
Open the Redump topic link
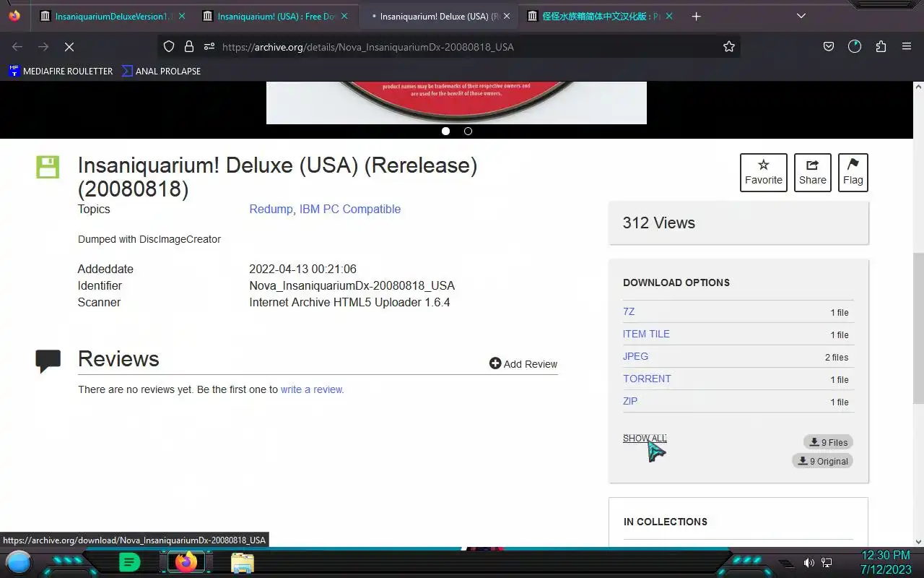click(271, 209)
